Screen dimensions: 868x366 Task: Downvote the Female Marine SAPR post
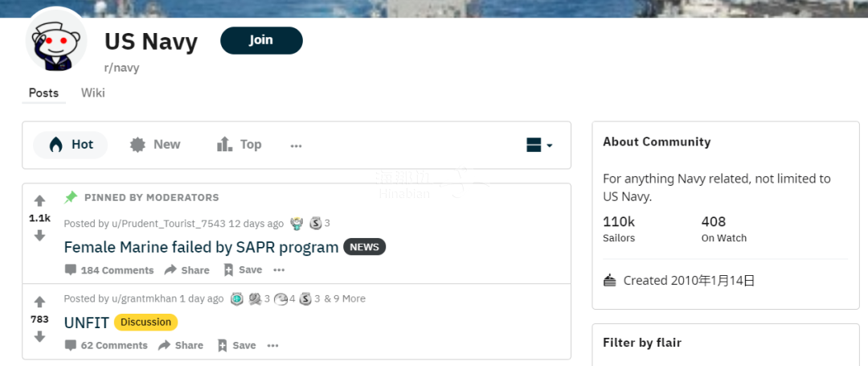click(x=40, y=236)
